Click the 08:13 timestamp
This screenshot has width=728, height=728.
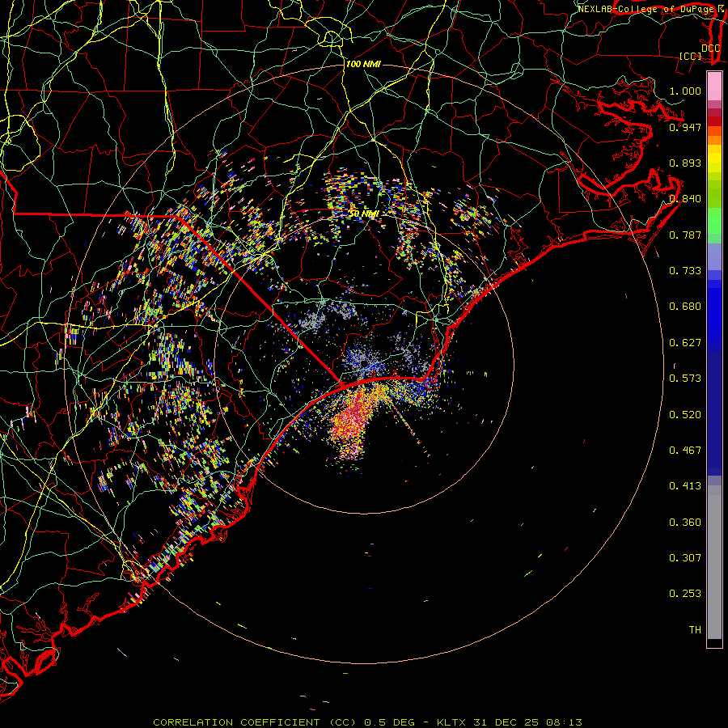pyautogui.click(x=564, y=722)
